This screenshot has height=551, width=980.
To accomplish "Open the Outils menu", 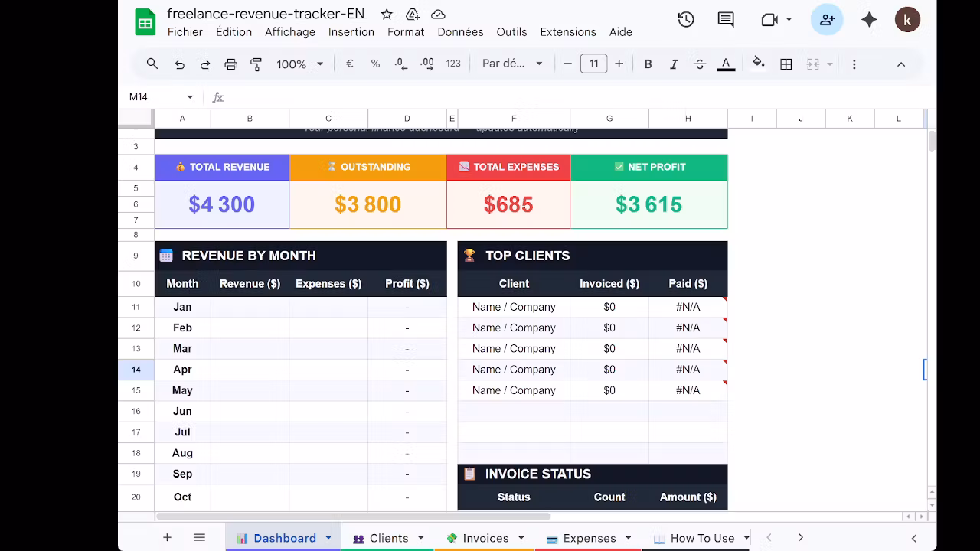I will [511, 32].
